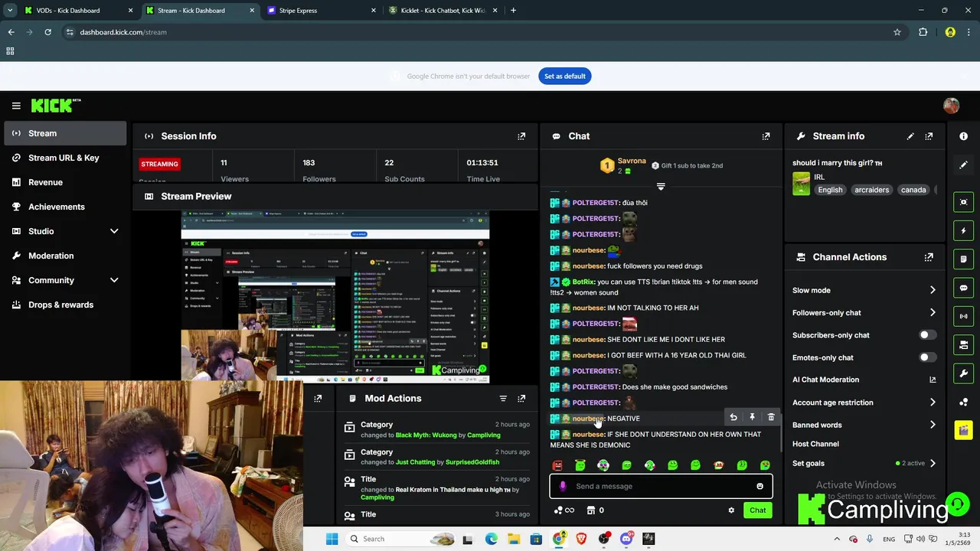Open AI Chat Moderation link

[x=864, y=380]
